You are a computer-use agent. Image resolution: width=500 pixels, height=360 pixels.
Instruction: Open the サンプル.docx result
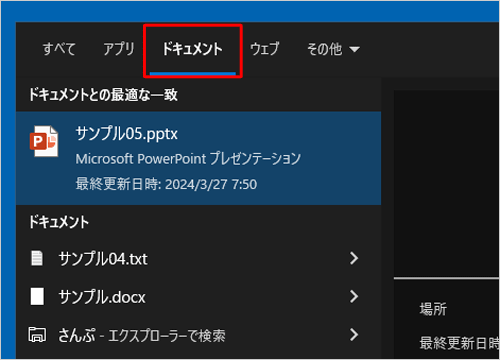(199, 296)
